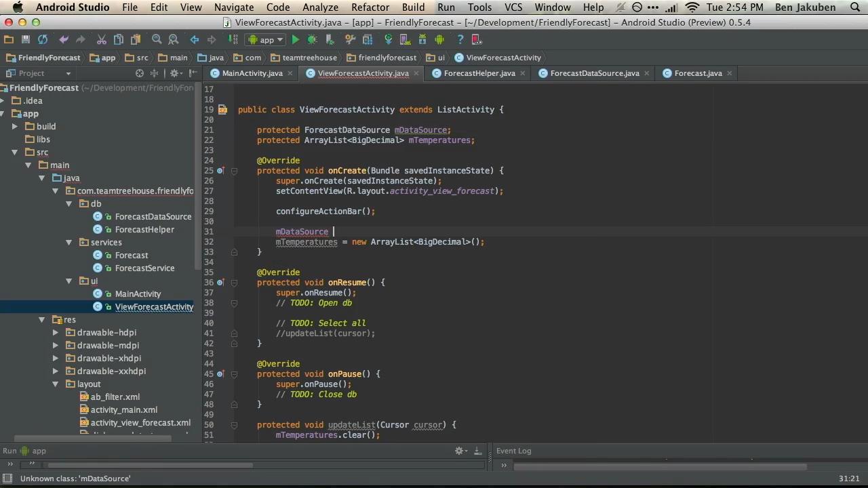
Task: Click the Wi-Fi icon in menu bar
Action: point(692,7)
